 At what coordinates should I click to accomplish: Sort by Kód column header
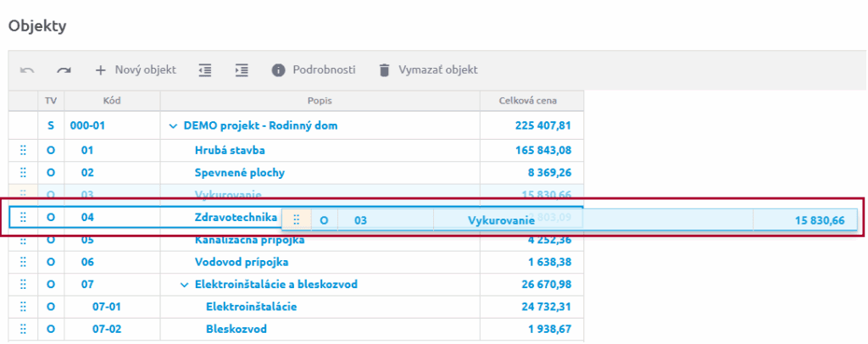click(x=112, y=101)
